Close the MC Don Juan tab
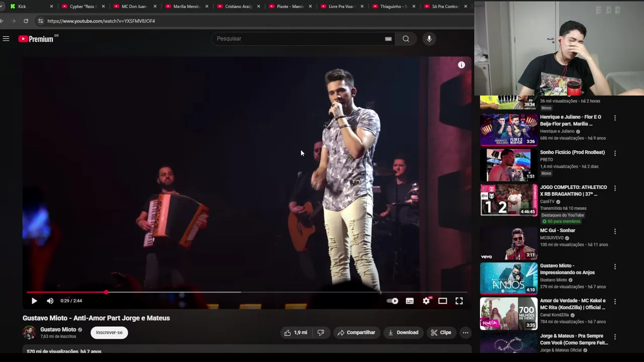 pos(154,7)
